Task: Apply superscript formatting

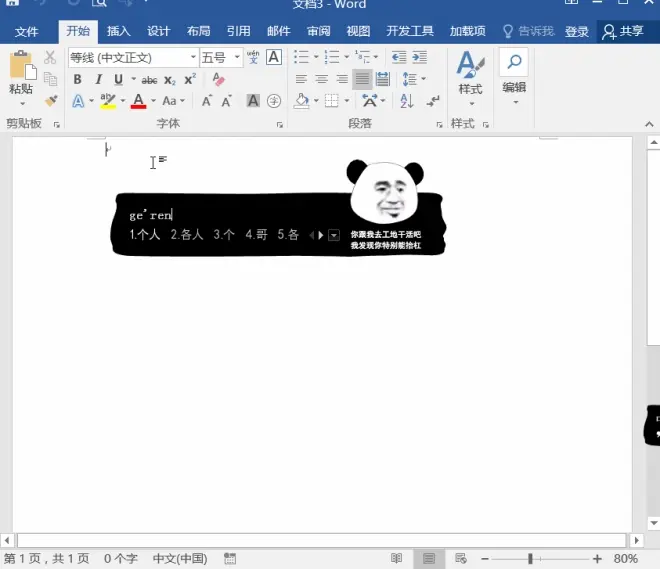Action: pyautogui.click(x=190, y=79)
